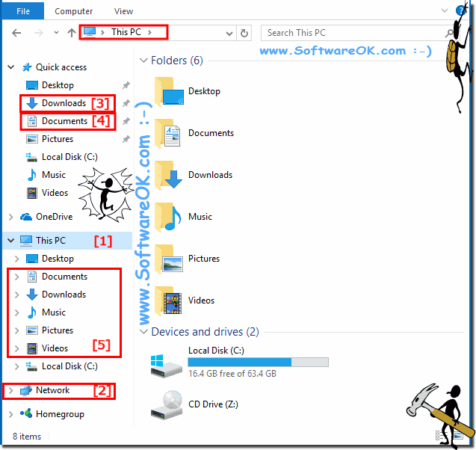Screen dimensions: 476x450
Task: Select Homegroup in navigation pane
Action: (60, 414)
